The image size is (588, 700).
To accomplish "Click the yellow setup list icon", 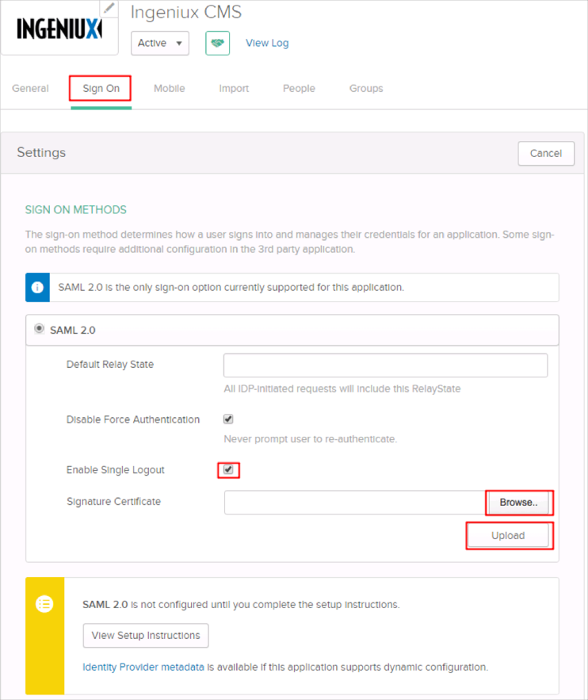I will click(44, 603).
